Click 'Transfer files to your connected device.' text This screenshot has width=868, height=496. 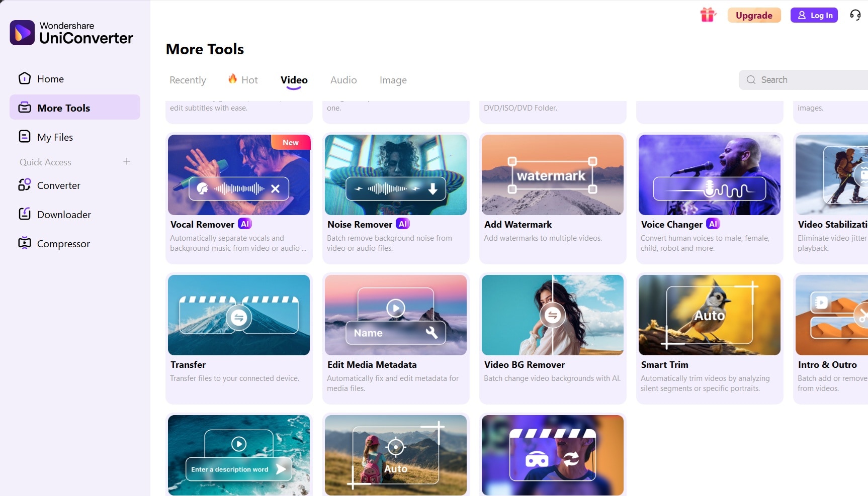235,378
